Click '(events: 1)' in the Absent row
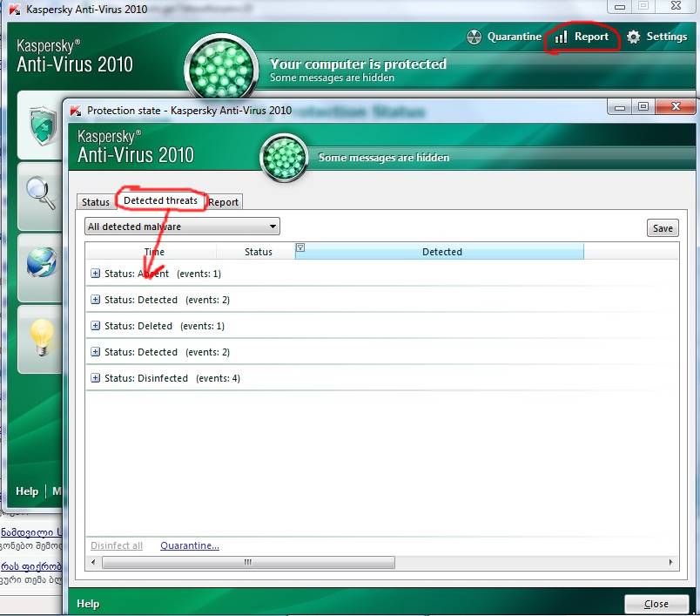The width and height of the screenshot is (700, 616). point(199,274)
